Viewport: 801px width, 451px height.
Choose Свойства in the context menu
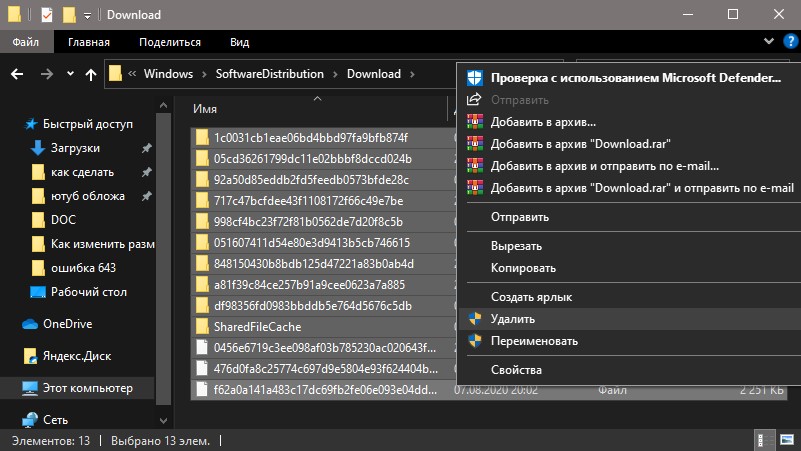pos(629,370)
